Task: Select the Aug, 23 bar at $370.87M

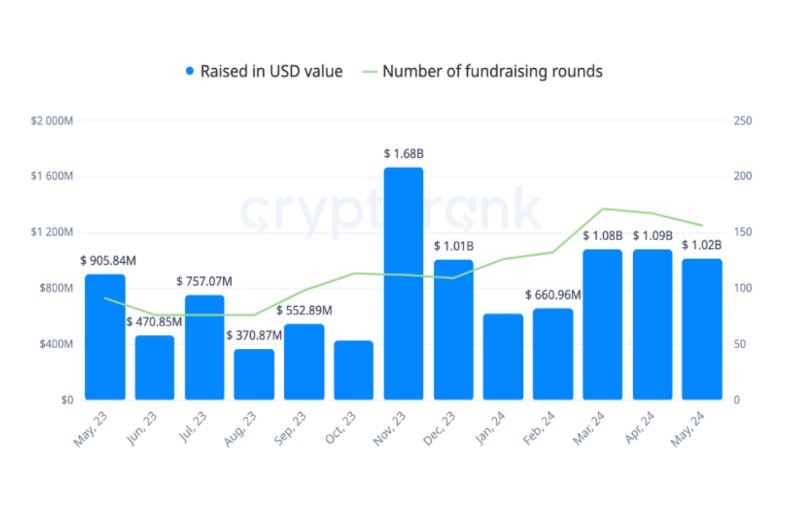Action: [254, 374]
